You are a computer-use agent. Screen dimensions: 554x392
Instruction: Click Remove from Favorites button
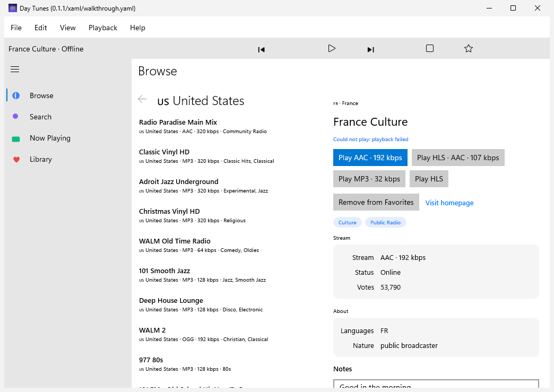tap(376, 202)
